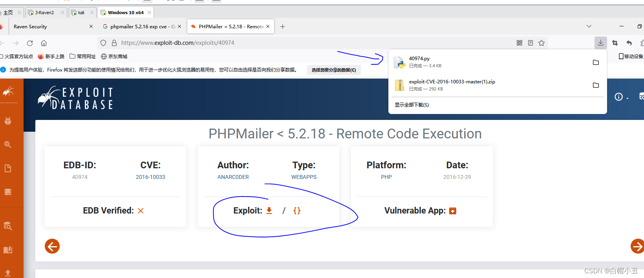
Task: Click 显示全部下载 to show all downloads
Action: 412,105
